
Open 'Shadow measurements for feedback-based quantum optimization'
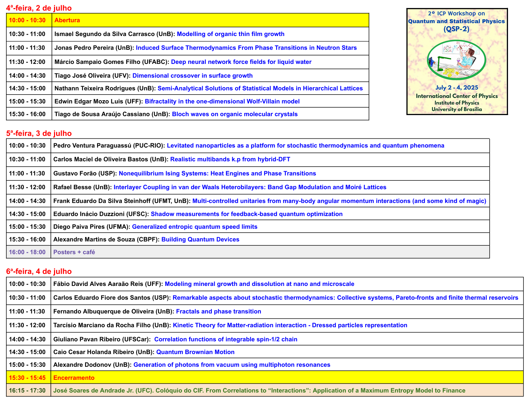(x=247, y=214)
